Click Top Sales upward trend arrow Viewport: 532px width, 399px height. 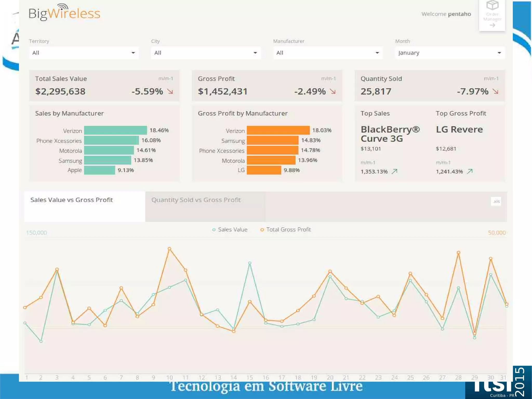tap(395, 171)
